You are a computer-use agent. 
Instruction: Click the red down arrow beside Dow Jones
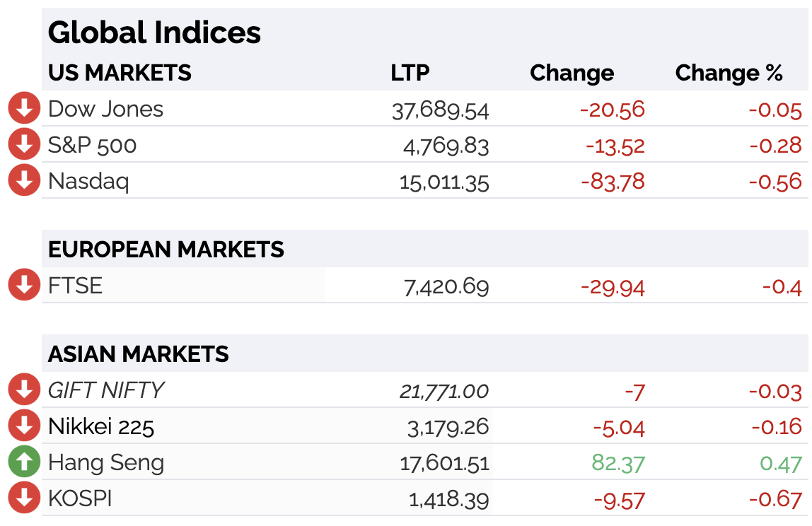pos(24,107)
